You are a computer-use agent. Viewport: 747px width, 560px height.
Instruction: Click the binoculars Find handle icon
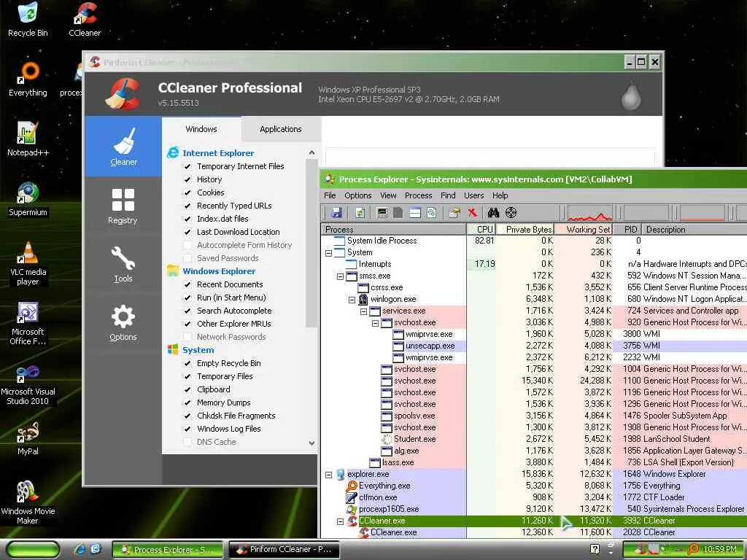493,213
